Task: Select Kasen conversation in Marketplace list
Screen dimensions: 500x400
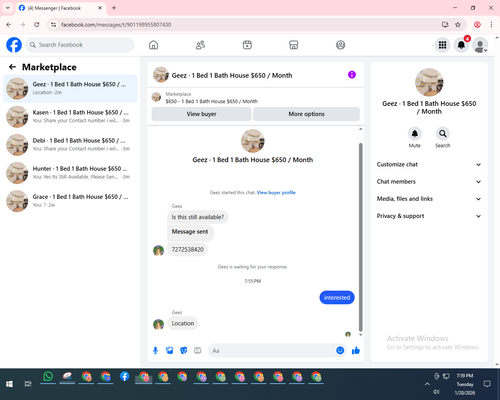Action: click(x=70, y=116)
